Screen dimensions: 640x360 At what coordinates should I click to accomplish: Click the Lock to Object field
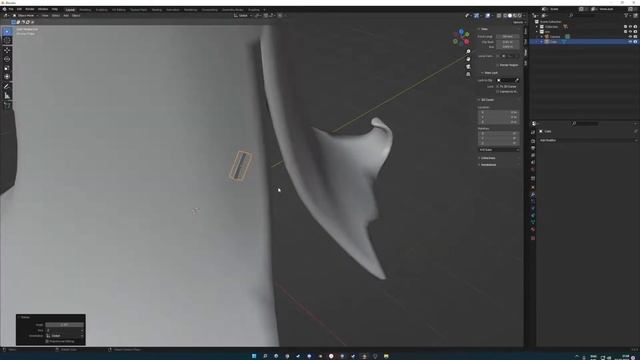tap(508, 80)
